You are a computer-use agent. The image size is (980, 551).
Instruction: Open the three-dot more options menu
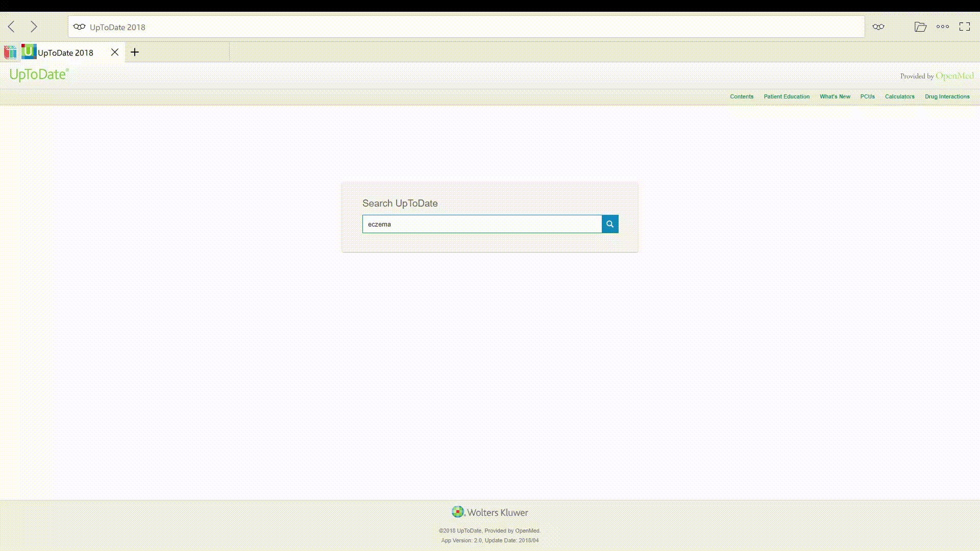tap(943, 27)
